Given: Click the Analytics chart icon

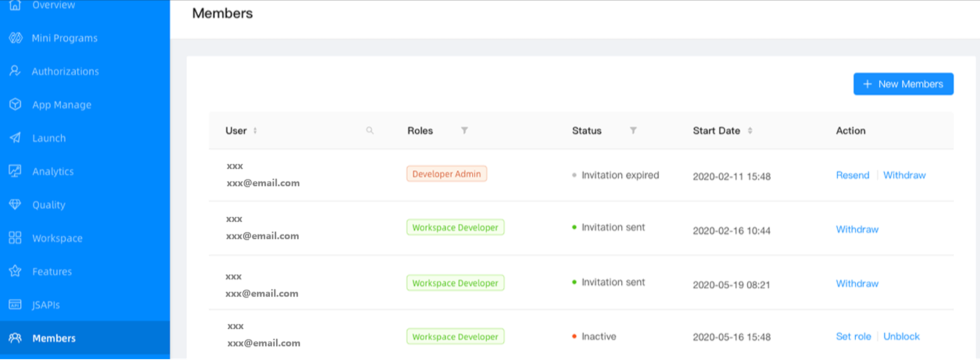Looking at the screenshot, I should click(x=15, y=171).
